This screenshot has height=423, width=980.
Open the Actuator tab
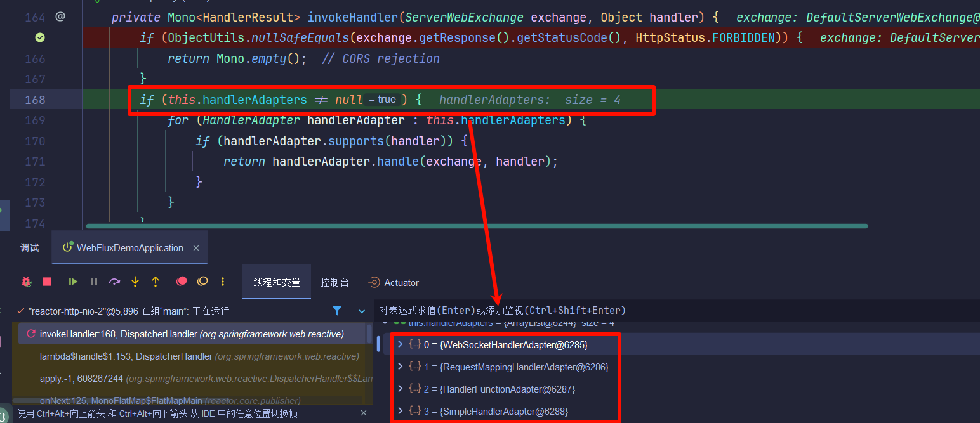pyautogui.click(x=394, y=282)
